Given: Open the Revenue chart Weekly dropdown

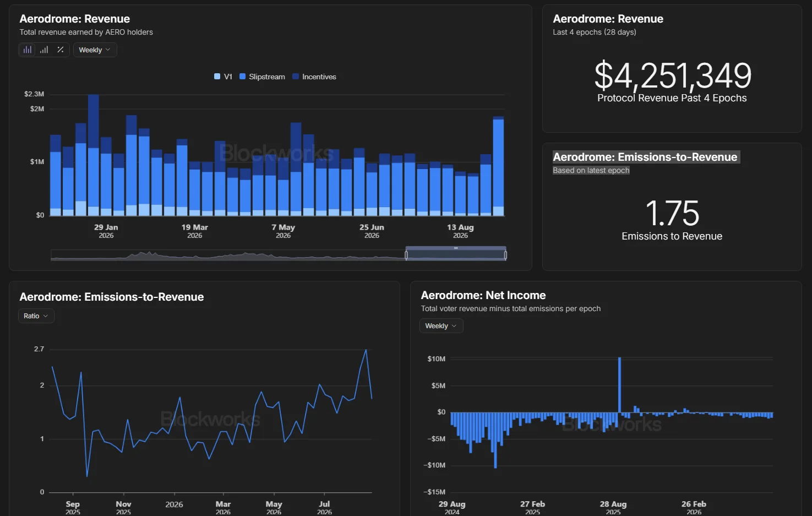Looking at the screenshot, I should tap(95, 50).
